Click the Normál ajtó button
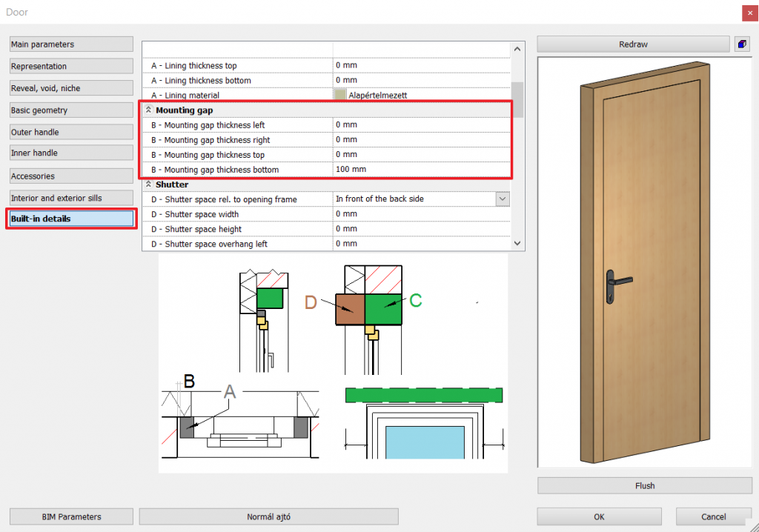The height and width of the screenshot is (532, 759). pos(268,516)
